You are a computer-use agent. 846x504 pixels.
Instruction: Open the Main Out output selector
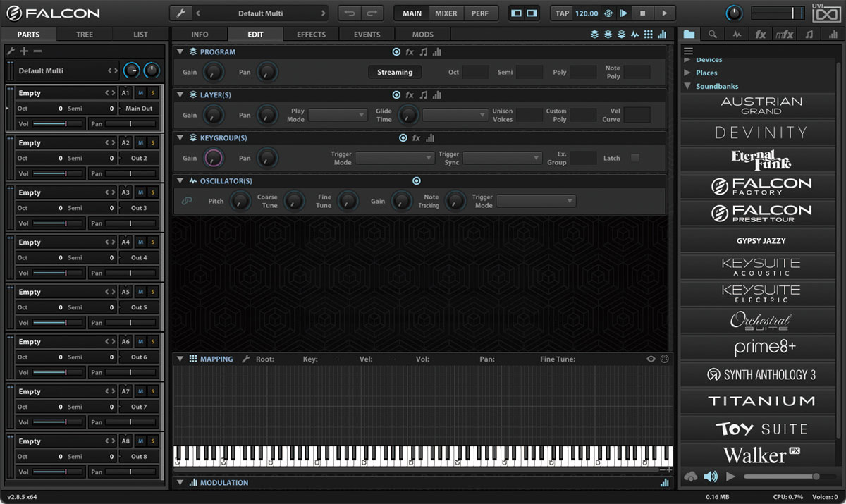click(x=139, y=109)
